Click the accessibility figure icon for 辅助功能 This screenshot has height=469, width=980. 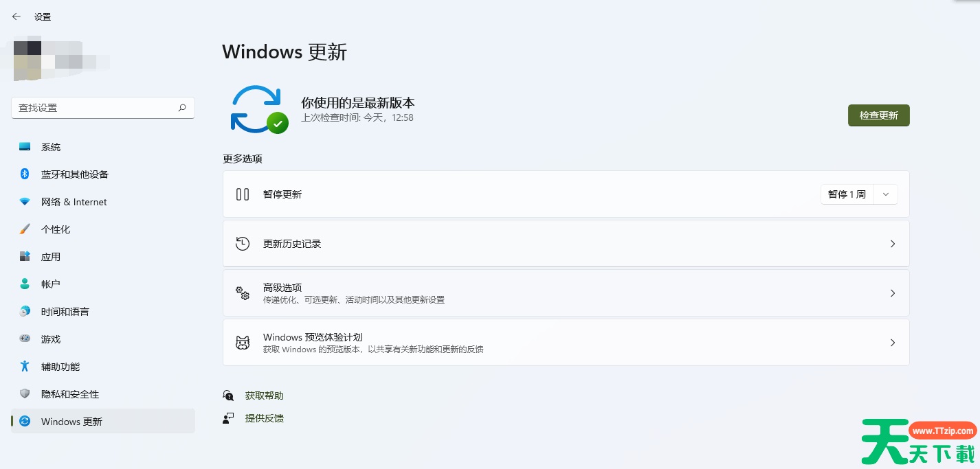25,367
